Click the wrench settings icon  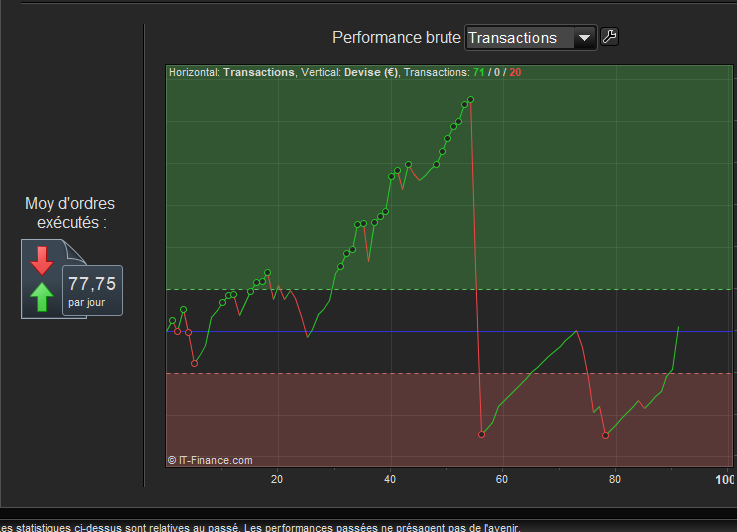tap(610, 37)
